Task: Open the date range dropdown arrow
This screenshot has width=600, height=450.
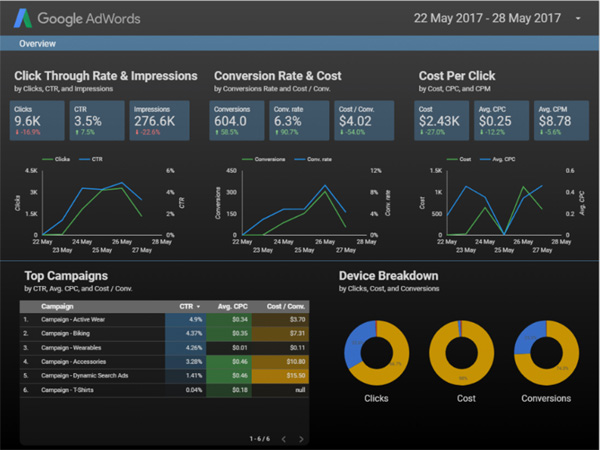Action: click(x=578, y=18)
